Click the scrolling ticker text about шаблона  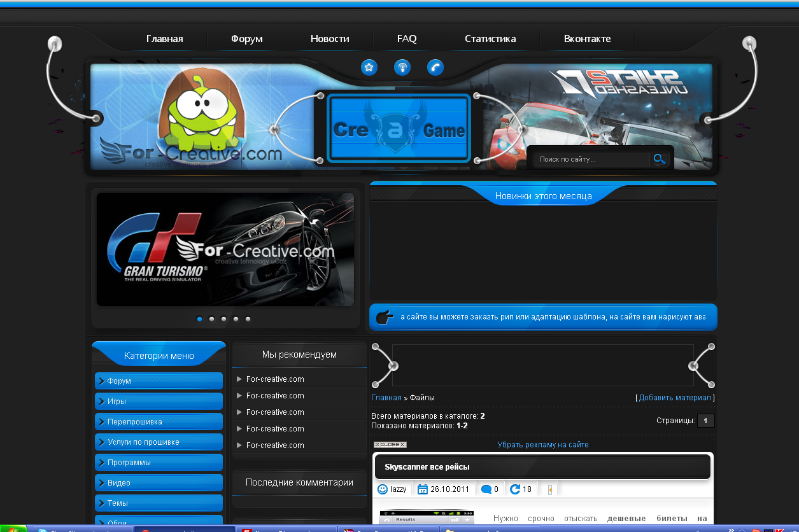[x=553, y=316]
